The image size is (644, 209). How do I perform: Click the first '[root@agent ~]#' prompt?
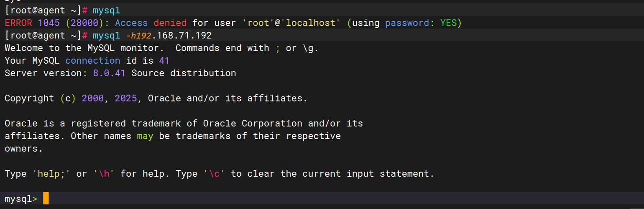(46, 10)
